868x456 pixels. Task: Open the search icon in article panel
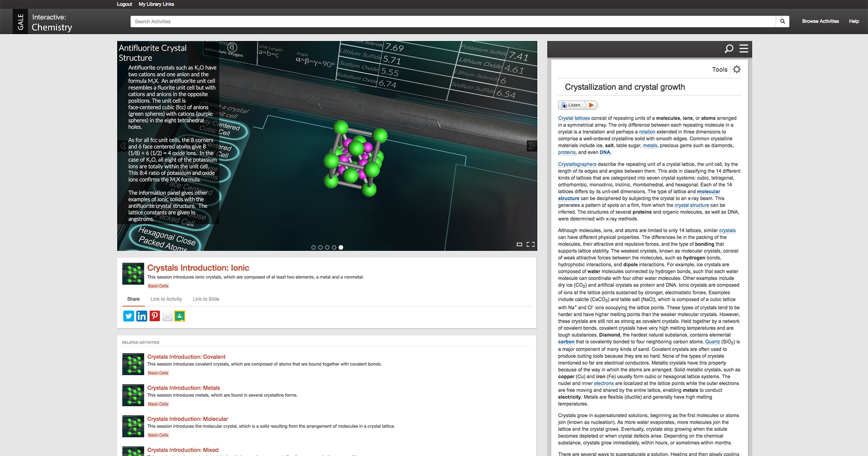[729, 49]
